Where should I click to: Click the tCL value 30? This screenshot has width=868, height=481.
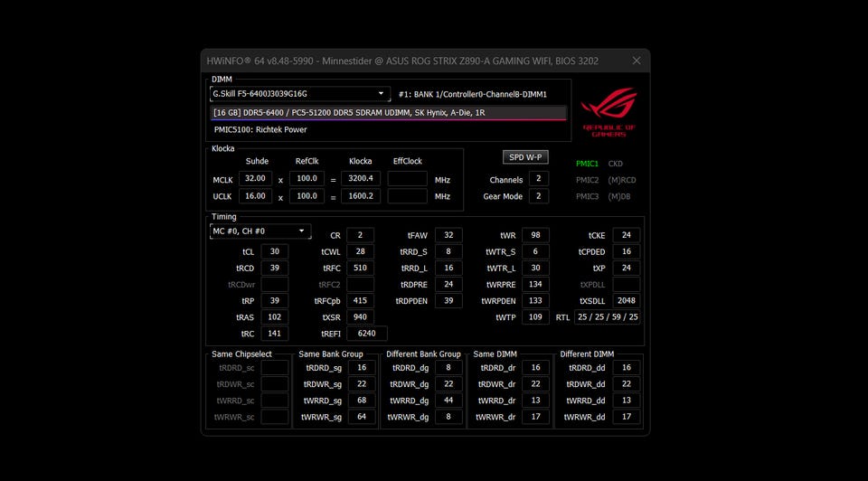click(275, 252)
